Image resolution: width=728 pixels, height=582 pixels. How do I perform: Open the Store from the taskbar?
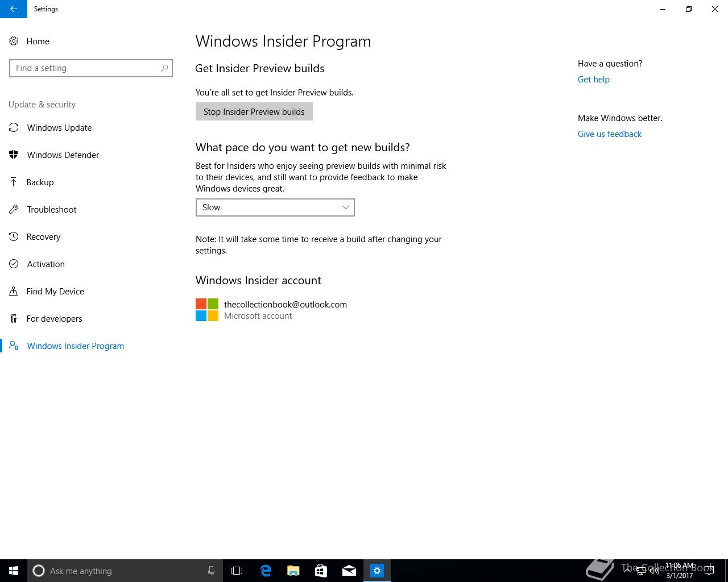pos(321,571)
